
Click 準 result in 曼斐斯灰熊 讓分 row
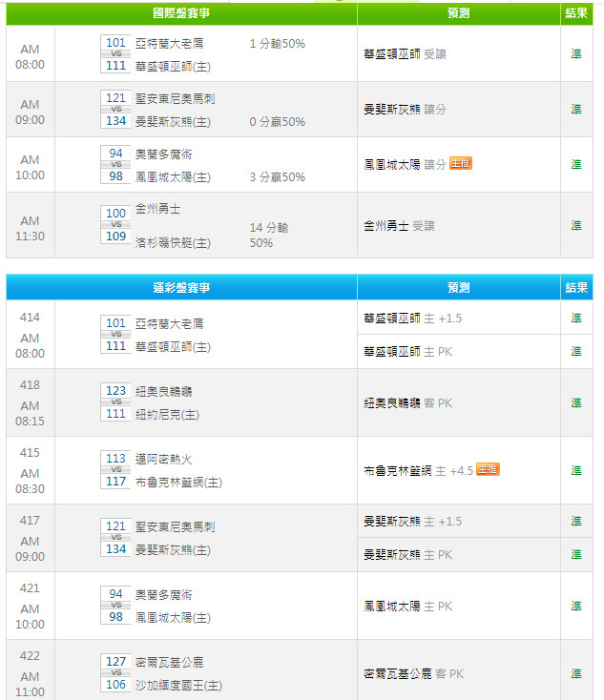pyautogui.click(x=576, y=110)
